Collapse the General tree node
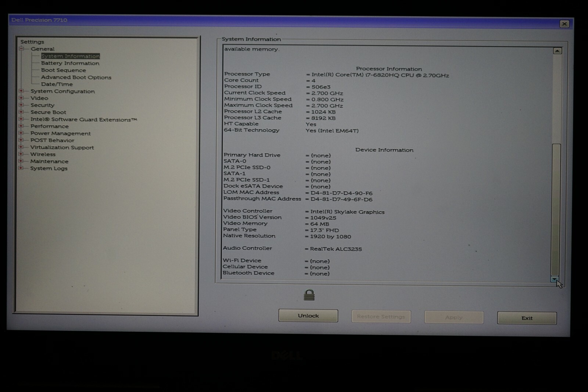Viewport: 588px width, 392px height. pos(21,49)
